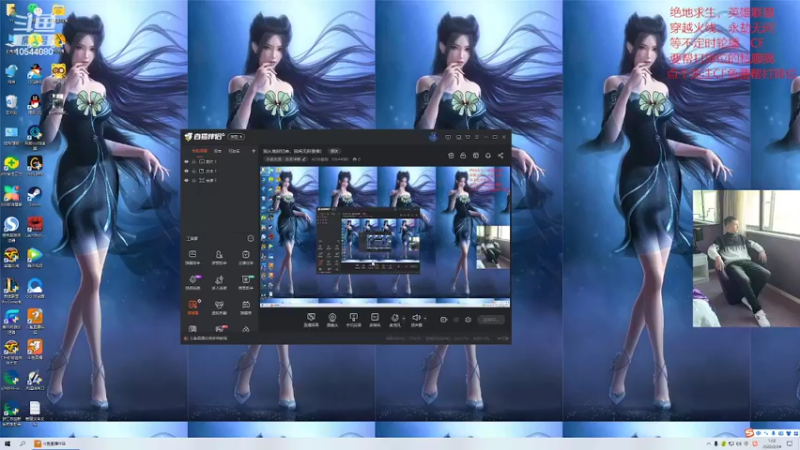Open the mode pill dropdown beside the logo
The height and width of the screenshot is (450, 800).
[236, 137]
